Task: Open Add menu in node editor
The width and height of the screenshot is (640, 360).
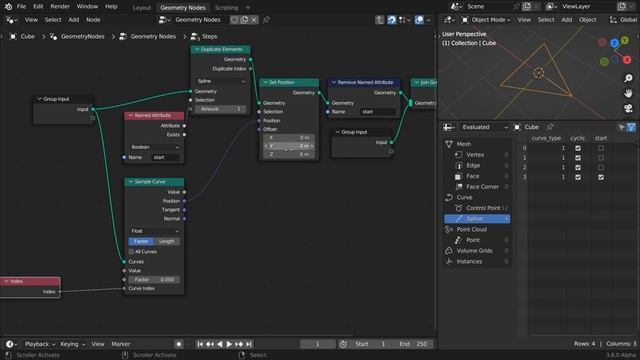Action: 73,20
